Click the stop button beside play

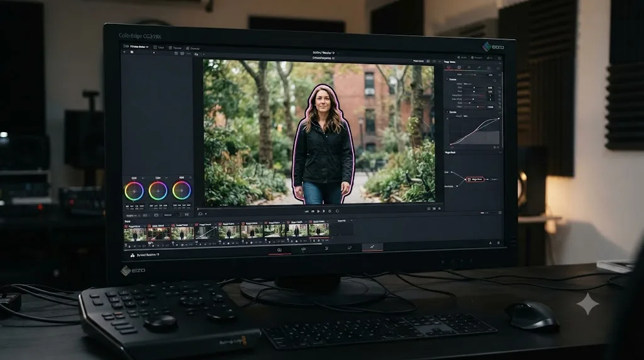(313, 211)
